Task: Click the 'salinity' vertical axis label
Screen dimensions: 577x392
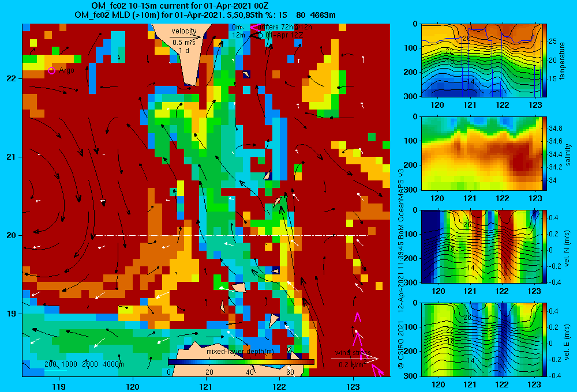Action: (568, 154)
